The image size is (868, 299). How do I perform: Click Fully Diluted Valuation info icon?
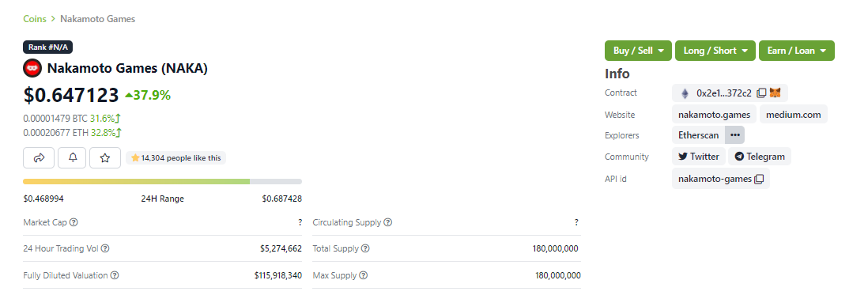(x=115, y=275)
